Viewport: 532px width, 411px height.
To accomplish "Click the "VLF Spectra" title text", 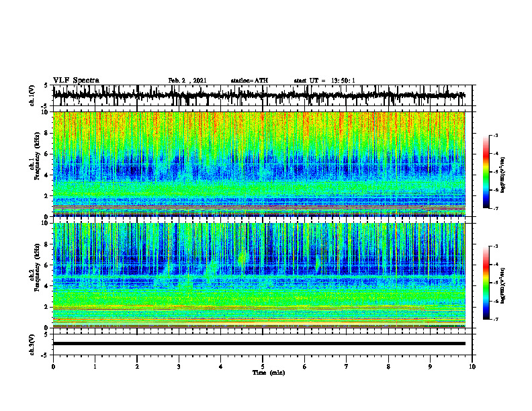I will click(76, 81).
